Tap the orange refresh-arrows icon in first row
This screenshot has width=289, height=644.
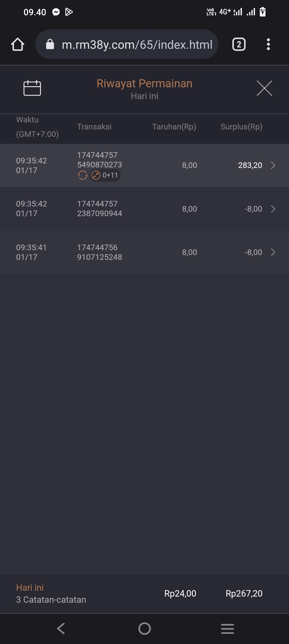[83, 175]
